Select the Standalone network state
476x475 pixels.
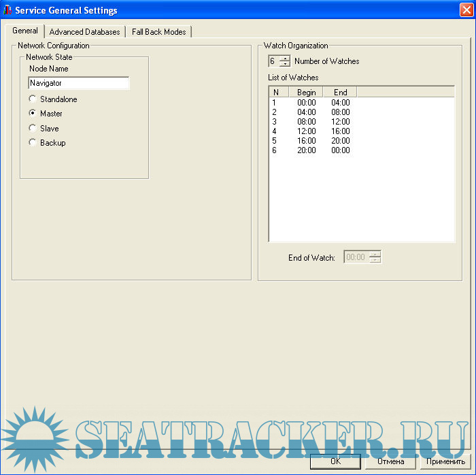33,99
